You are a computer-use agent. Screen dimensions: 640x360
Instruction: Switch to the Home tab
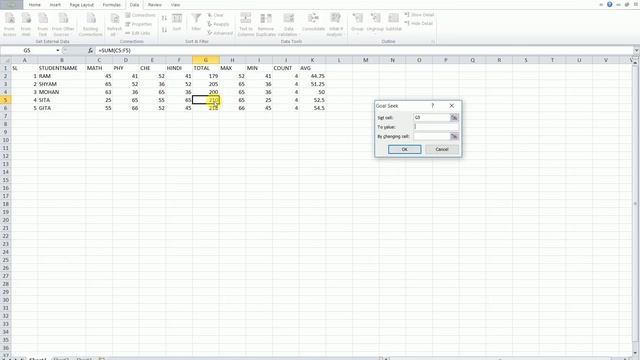coord(35,5)
